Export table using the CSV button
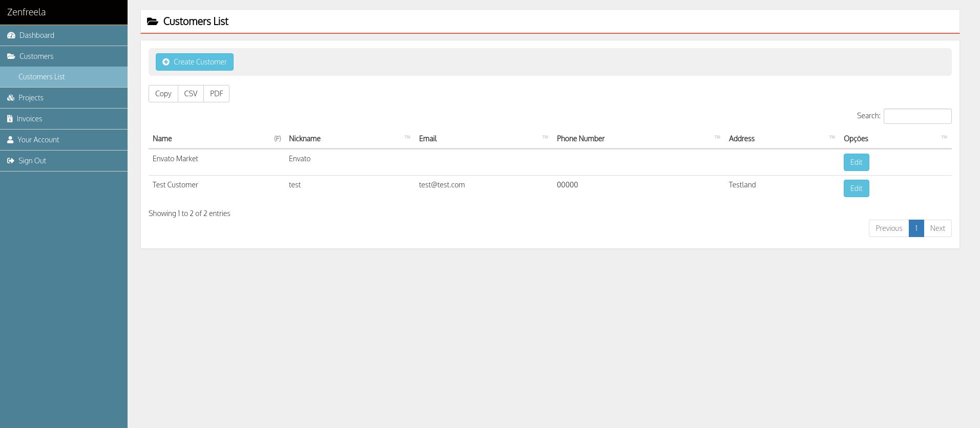The width and height of the screenshot is (980, 428). click(191, 94)
